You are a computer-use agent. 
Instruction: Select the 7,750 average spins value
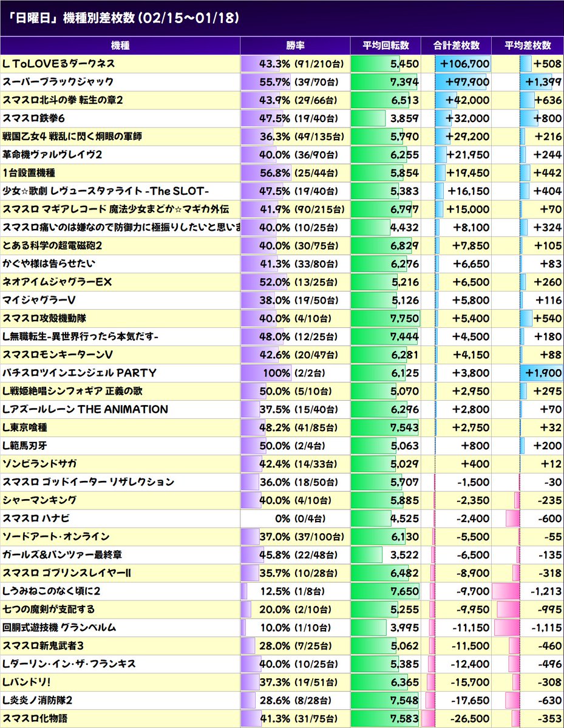pos(404,318)
